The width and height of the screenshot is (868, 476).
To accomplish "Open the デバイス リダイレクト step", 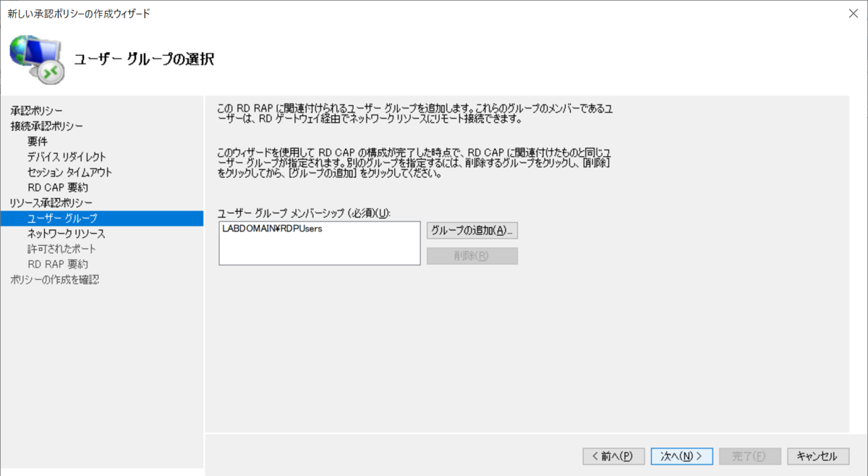I will [x=67, y=156].
